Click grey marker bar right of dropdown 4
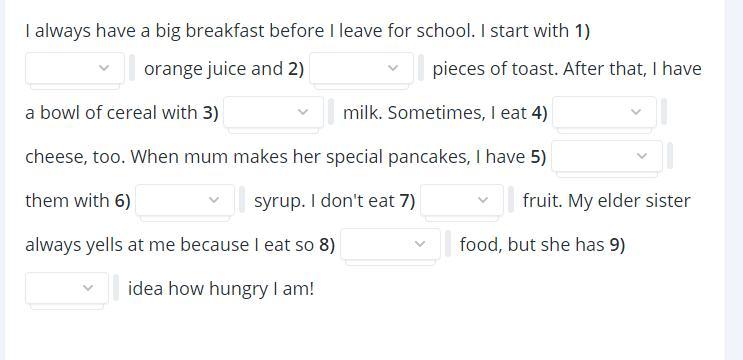 point(664,112)
